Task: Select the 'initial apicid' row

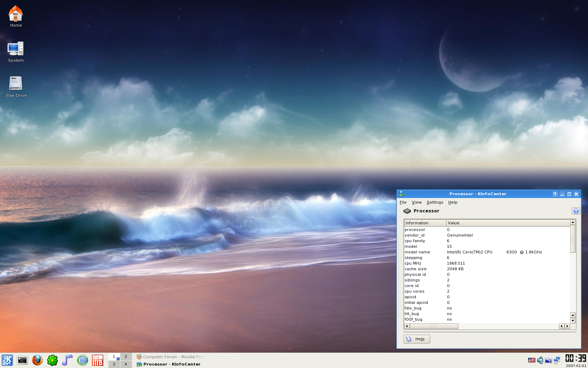Action: point(487,302)
